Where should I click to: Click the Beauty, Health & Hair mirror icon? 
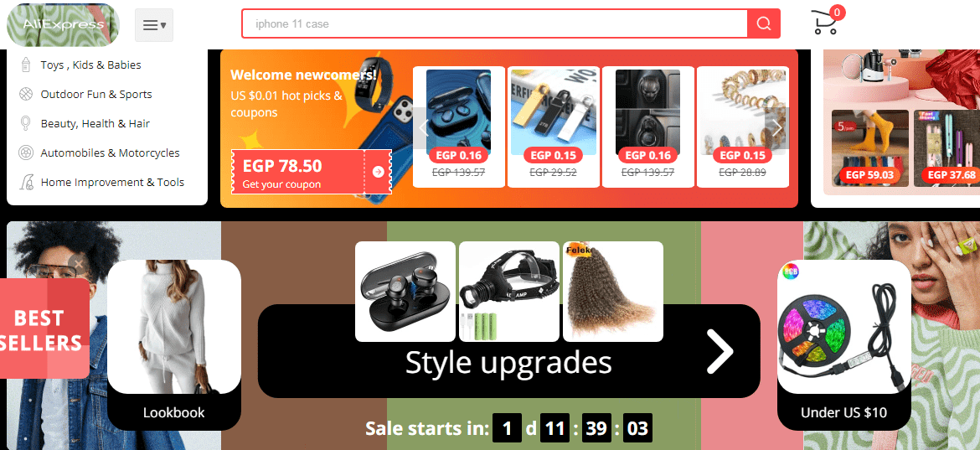tap(26, 123)
